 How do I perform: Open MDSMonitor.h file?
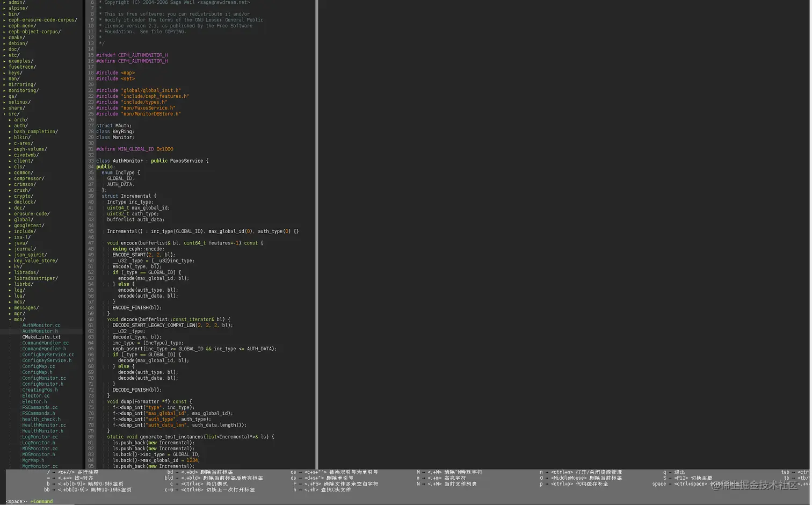(39, 454)
